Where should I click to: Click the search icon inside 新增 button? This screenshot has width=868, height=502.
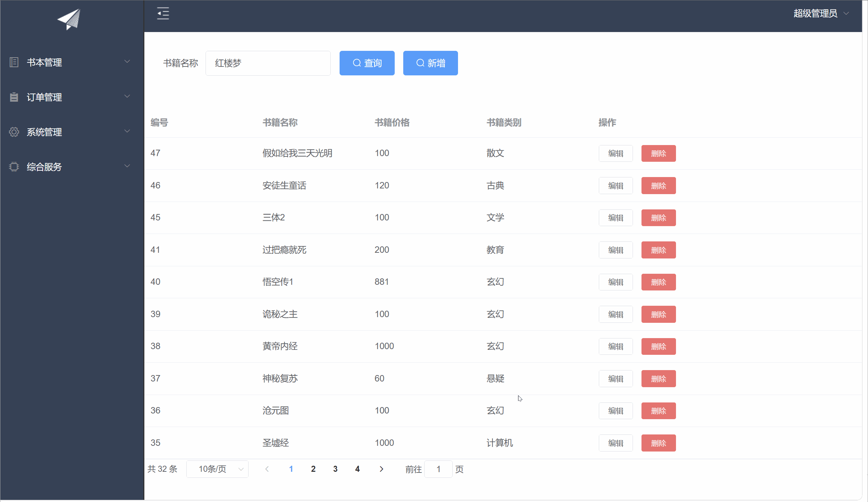click(420, 63)
